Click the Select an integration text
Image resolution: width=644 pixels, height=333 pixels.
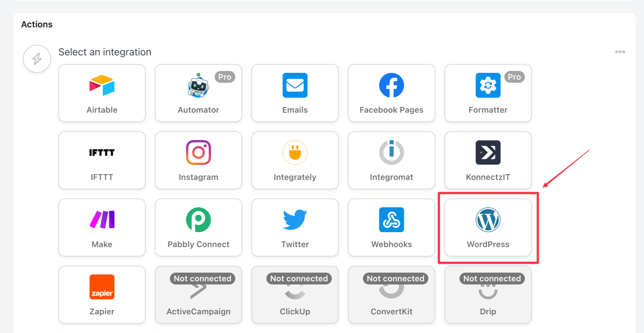click(x=105, y=52)
